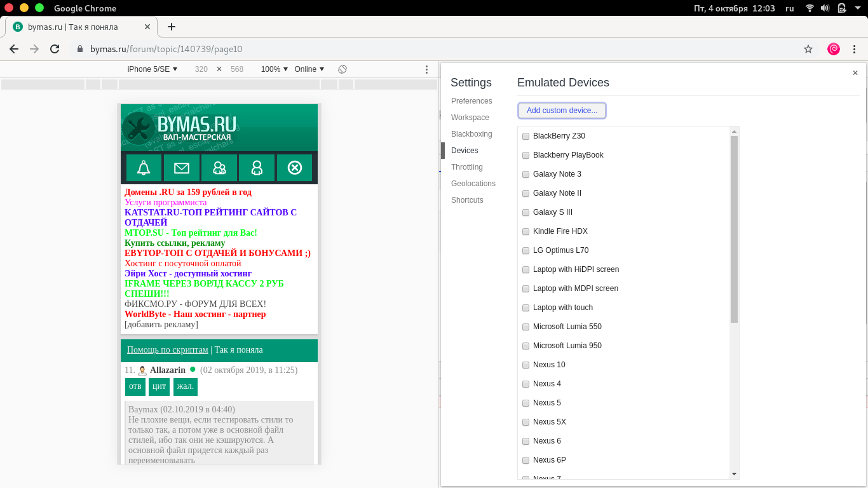Viewport: 868px width, 488px height.
Task: Tick the Kindle Fire HDX checkbox
Action: [526, 231]
